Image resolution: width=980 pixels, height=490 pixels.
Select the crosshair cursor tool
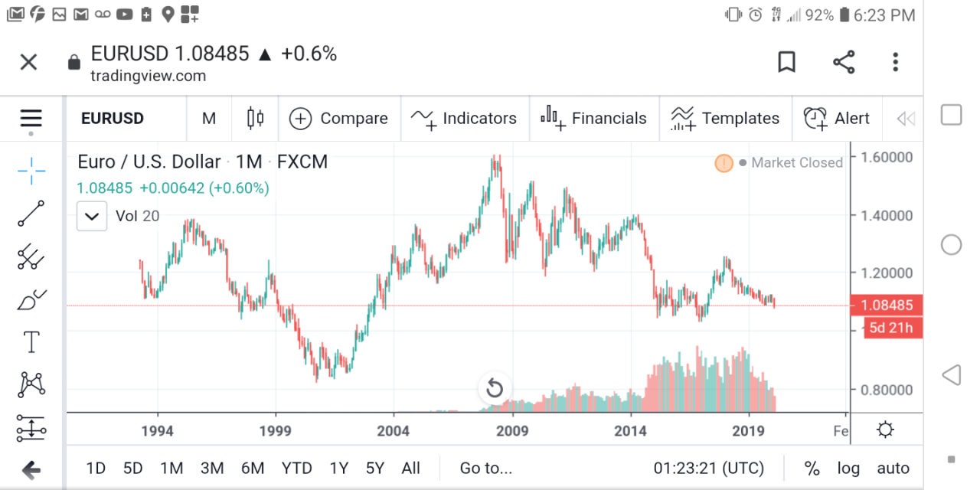(31, 171)
